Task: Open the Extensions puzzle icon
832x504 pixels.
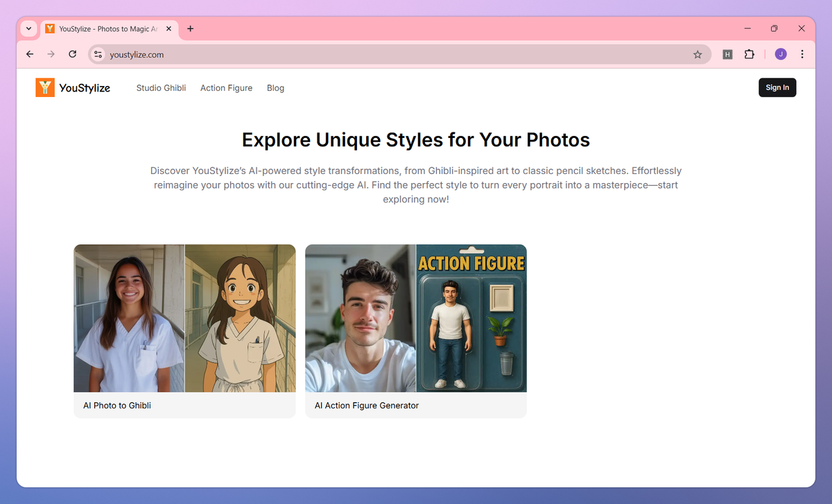Action: [x=749, y=54]
